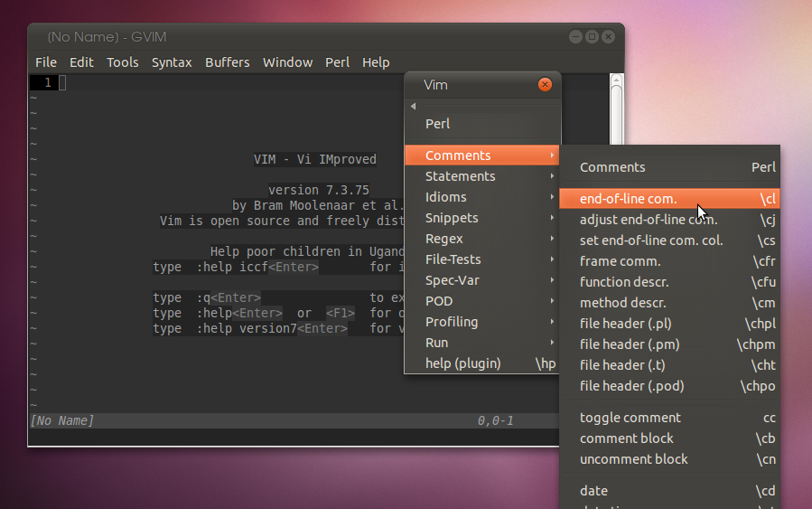Insert file header (.pl)
Screen dimensions: 812x509
669,323
